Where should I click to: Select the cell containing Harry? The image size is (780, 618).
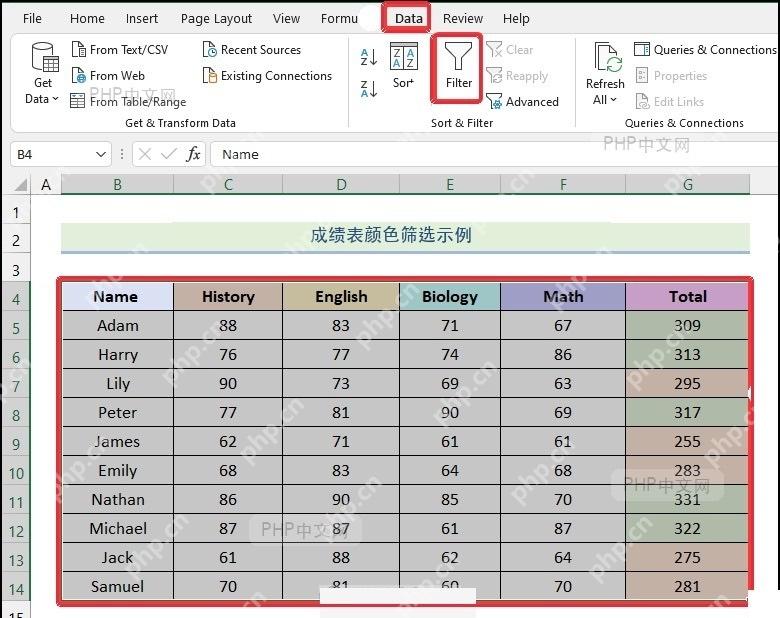[x=118, y=354]
